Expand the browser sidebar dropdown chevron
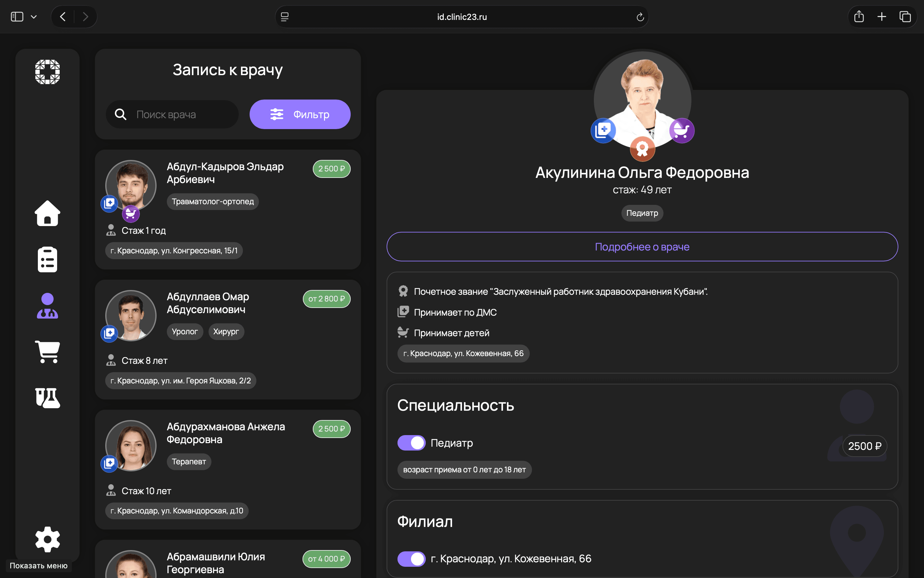This screenshot has width=924, height=578. click(x=34, y=17)
